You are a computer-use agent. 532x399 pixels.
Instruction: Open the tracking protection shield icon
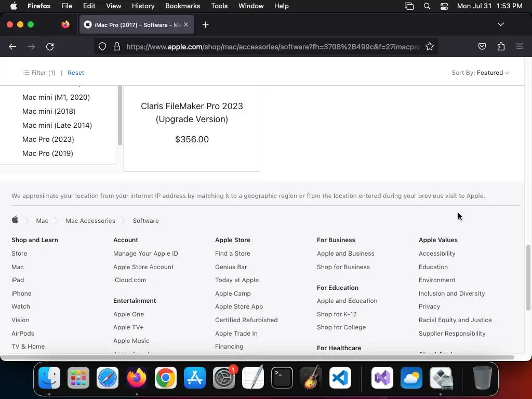102,47
